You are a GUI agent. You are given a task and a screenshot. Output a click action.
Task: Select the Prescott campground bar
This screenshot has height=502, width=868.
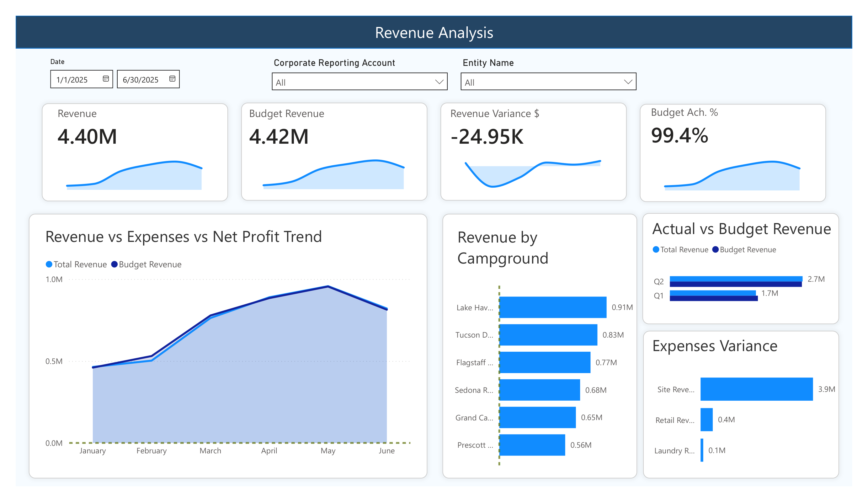(x=532, y=445)
